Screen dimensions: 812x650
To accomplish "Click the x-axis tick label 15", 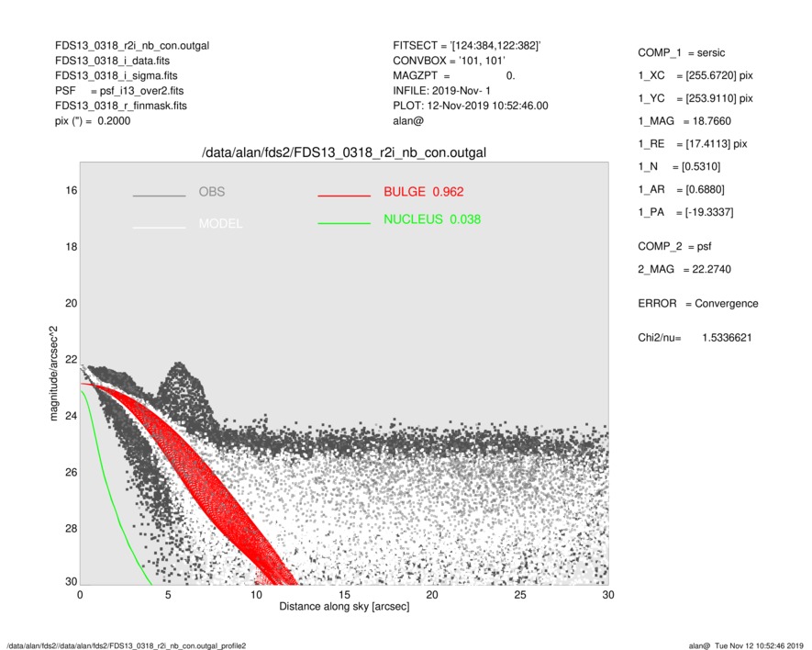I will 344,595.
